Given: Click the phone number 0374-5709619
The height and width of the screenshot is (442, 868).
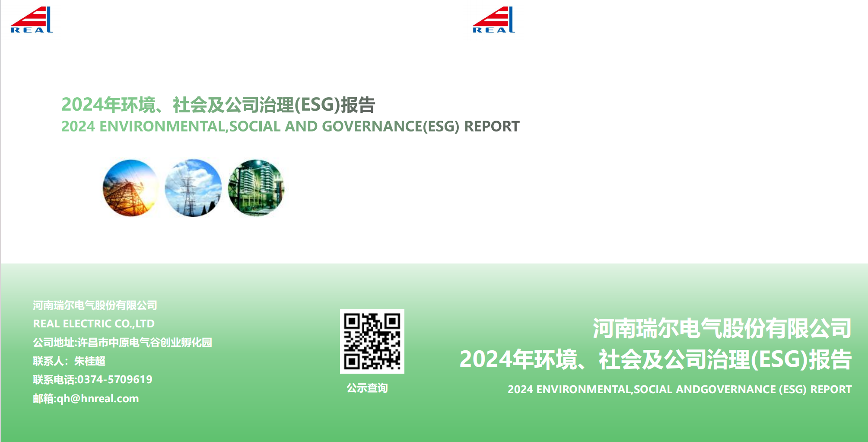Looking at the screenshot, I should click(114, 379).
